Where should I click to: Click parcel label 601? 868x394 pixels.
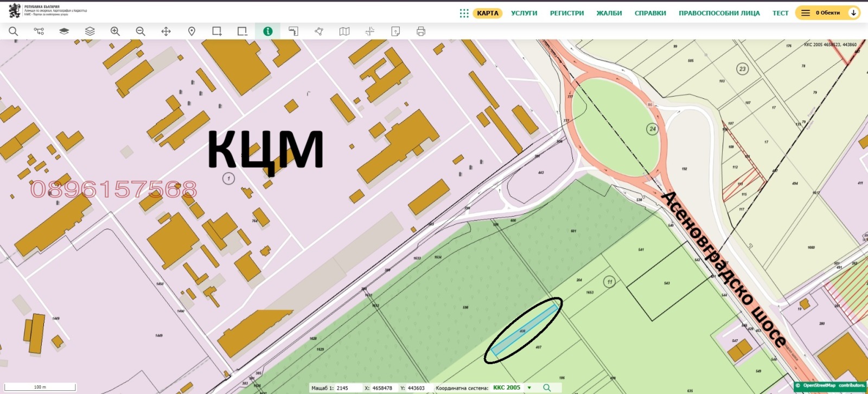[x=573, y=231]
